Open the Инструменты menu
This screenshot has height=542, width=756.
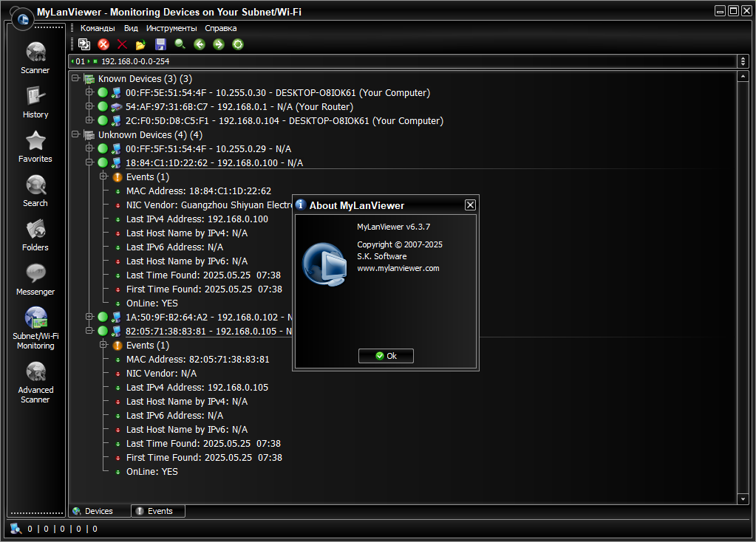click(x=171, y=28)
